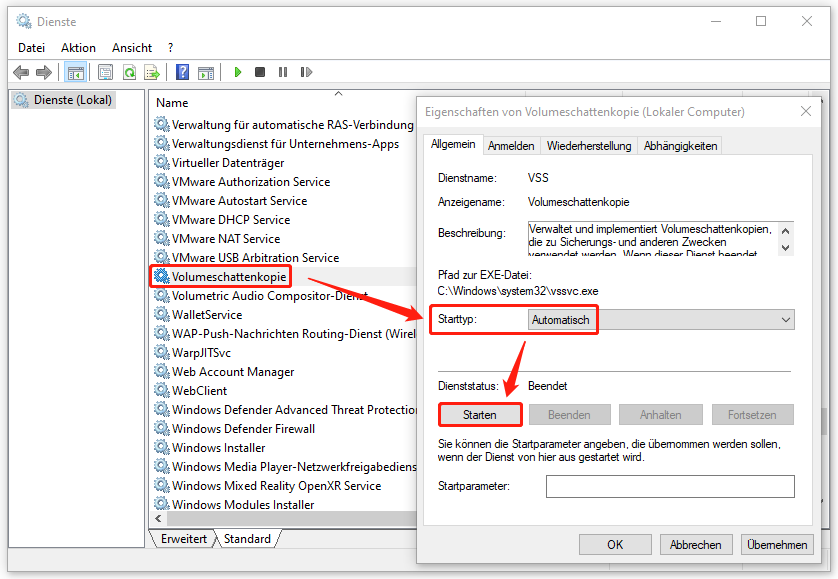Click the Forward navigation arrow
This screenshot has width=838, height=579.
42,71
